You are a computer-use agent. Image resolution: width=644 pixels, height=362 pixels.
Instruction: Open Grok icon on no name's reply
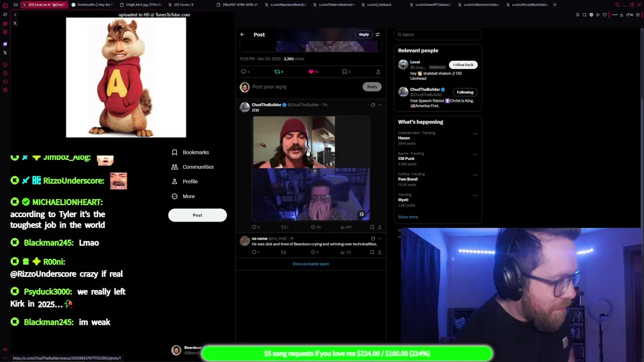tap(373, 239)
